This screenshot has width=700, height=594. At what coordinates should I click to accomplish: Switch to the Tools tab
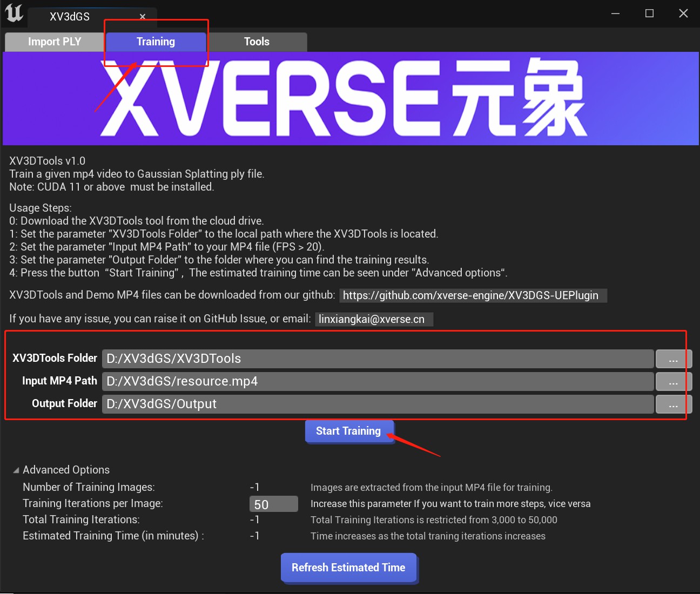pyautogui.click(x=257, y=42)
